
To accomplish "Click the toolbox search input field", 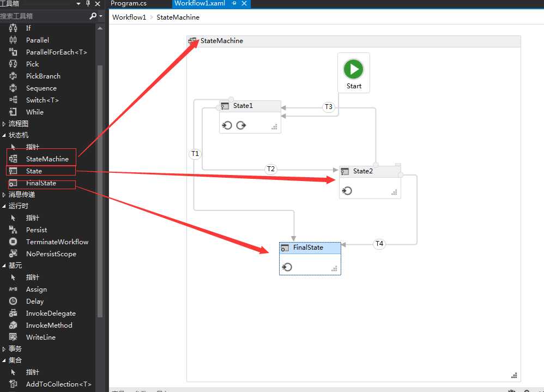I will pyautogui.click(x=44, y=16).
